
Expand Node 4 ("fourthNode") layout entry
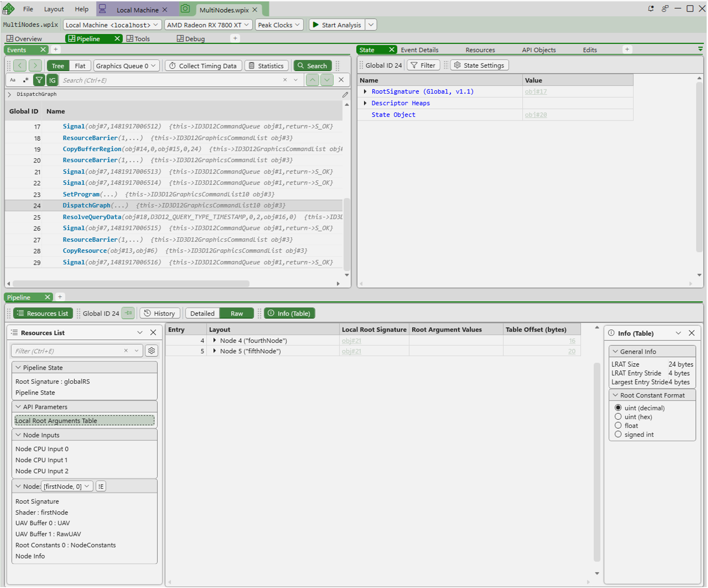tap(214, 341)
